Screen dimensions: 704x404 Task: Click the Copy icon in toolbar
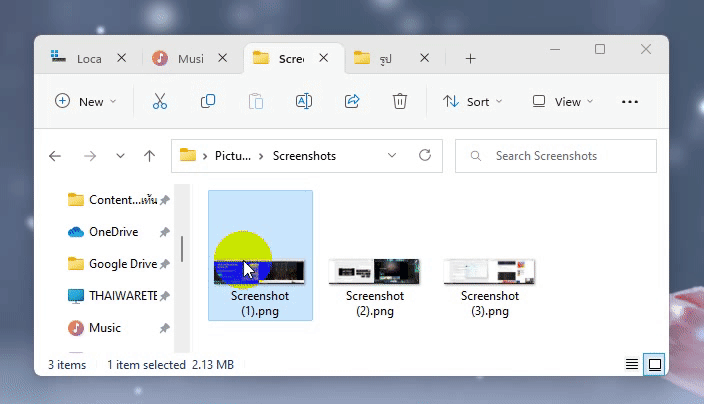pos(208,101)
